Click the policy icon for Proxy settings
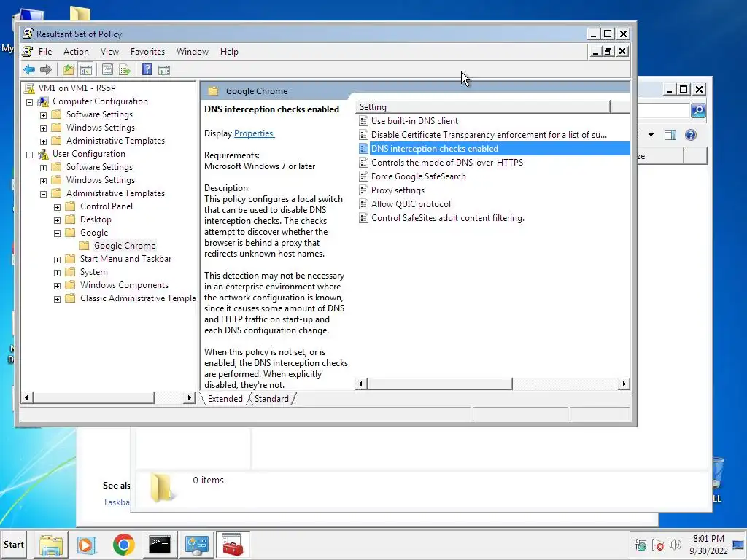The width and height of the screenshot is (747, 560). pos(363,190)
